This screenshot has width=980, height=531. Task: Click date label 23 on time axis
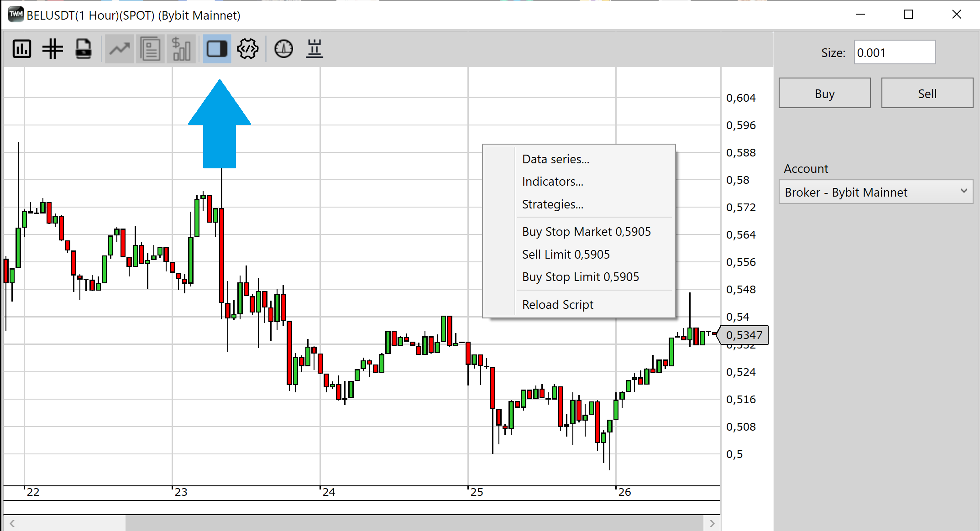[181, 492]
